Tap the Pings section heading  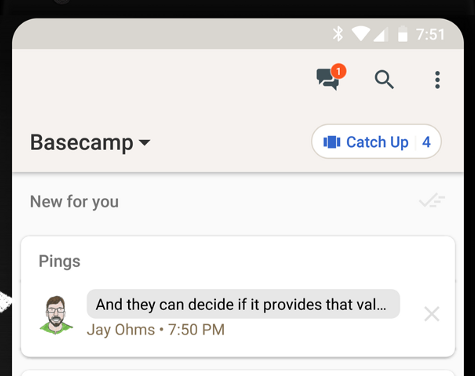click(x=59, y=261)
